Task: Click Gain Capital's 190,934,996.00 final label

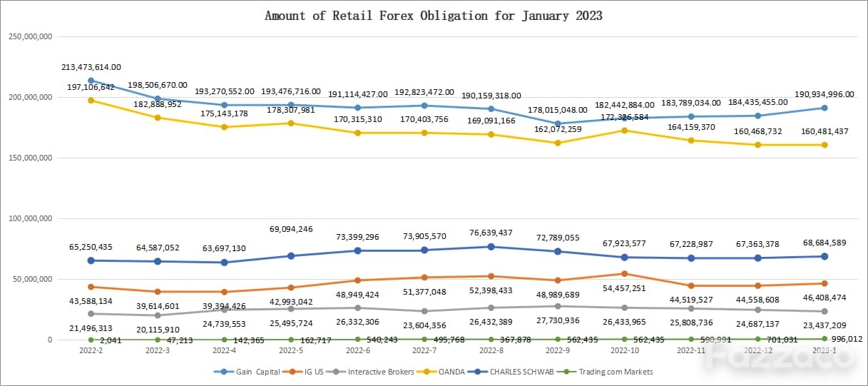Action: tap(824, 94)
